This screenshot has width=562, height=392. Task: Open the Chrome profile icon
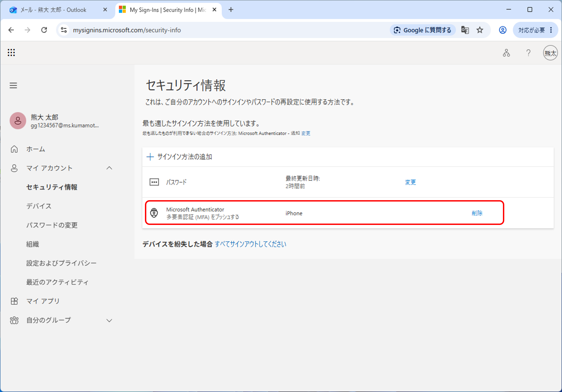(503, 30)
